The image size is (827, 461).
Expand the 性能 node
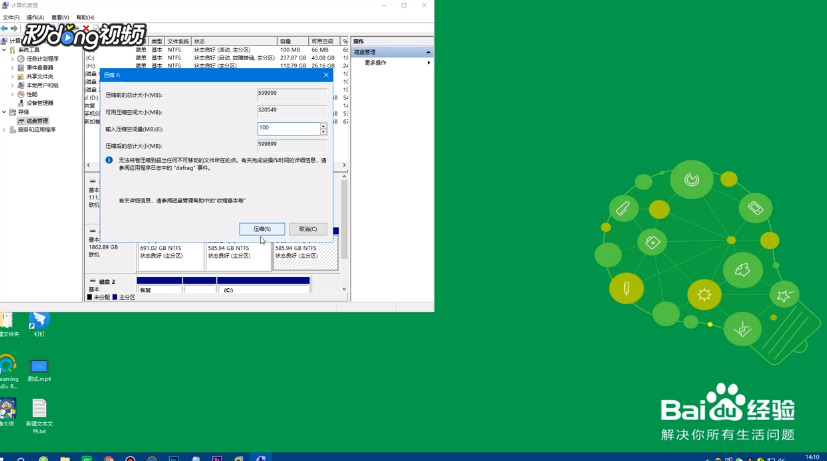pos(12,94)
